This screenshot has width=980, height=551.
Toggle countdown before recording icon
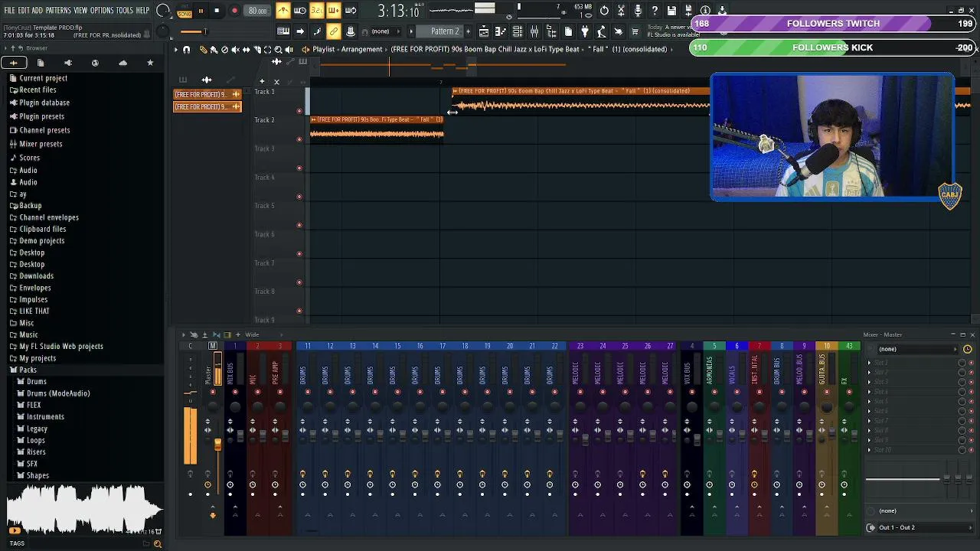(x=317, y=11)
